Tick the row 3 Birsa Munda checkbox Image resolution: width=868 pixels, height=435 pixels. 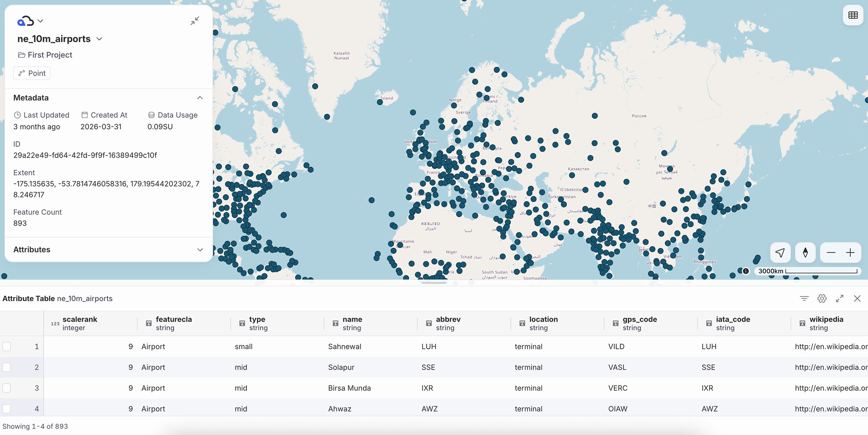point(7,388)
